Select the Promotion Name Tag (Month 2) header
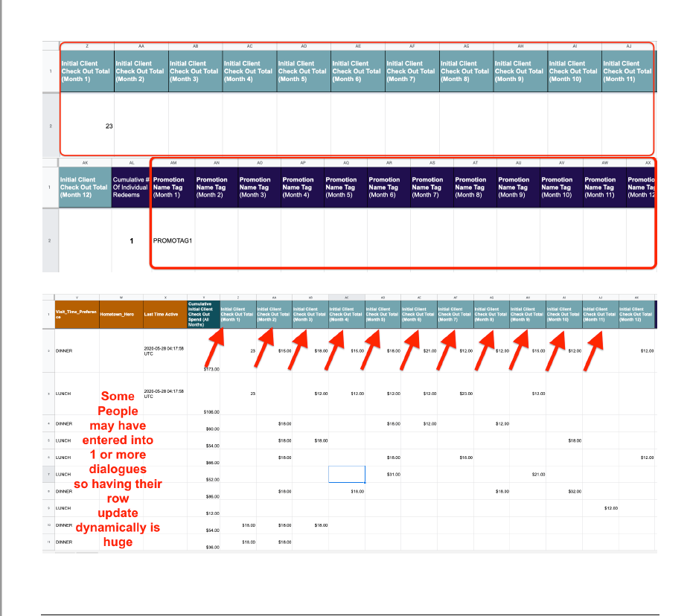The width and height of the screenshot is (690, 616). 217,187
